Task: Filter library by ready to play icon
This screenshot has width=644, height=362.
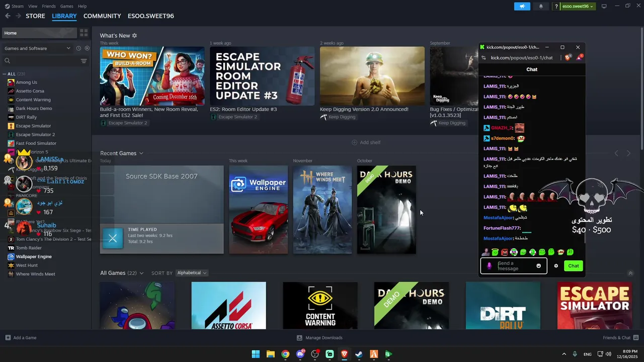Action: (87, 48)
